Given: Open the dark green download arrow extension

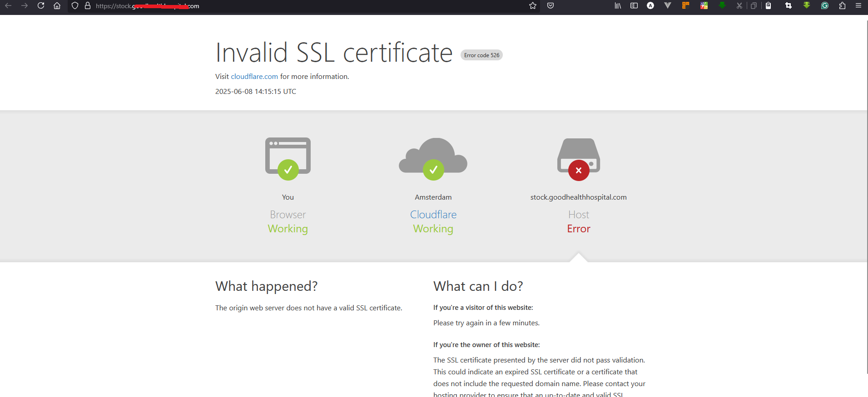Looking at the screenshot, I should tap(722, 5).
